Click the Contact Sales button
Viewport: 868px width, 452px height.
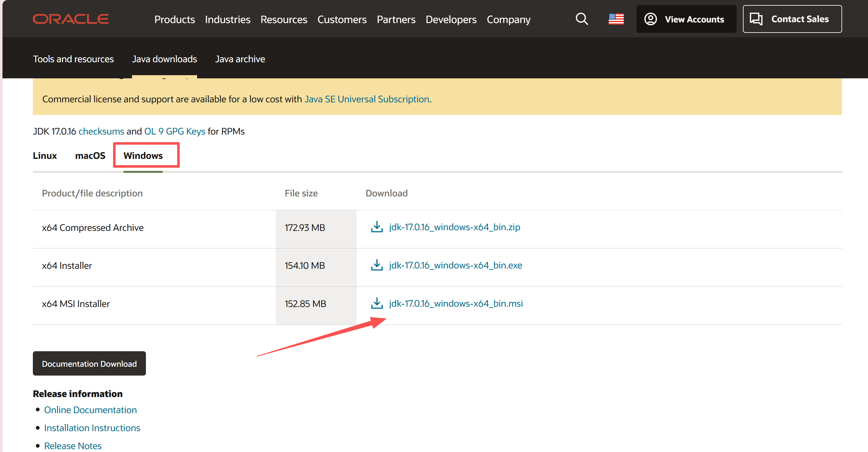(792, 19)
